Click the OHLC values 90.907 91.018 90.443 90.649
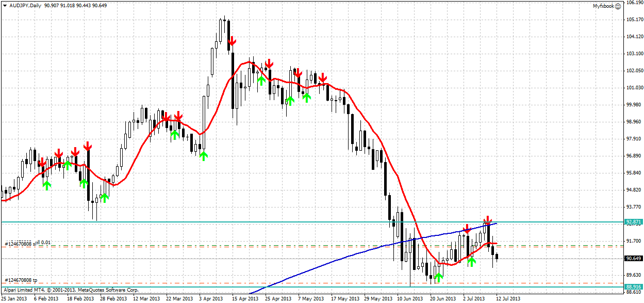The image size is (644, 303). pyautogui.click(x=76, y=6)
